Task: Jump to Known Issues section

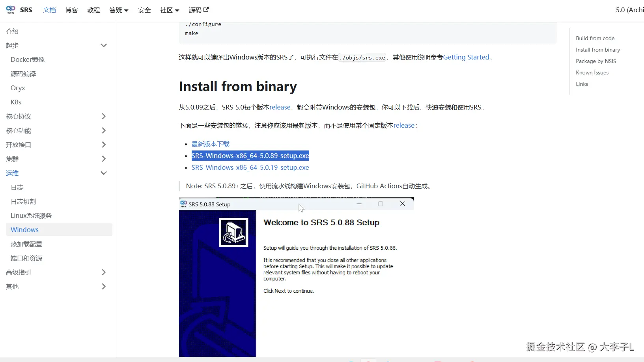Action: pyautogui.click(x=592, y=72)
